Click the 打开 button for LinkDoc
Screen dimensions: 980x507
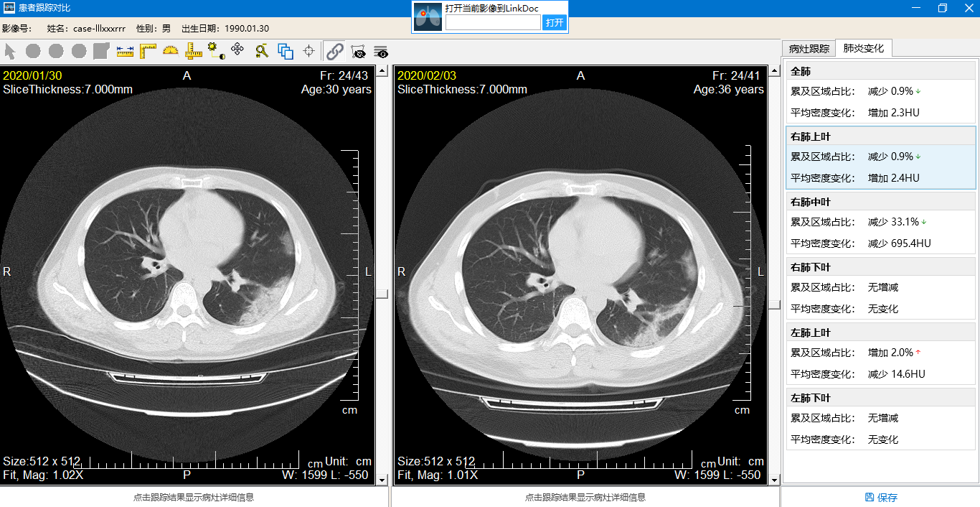(x=555, y=23)
